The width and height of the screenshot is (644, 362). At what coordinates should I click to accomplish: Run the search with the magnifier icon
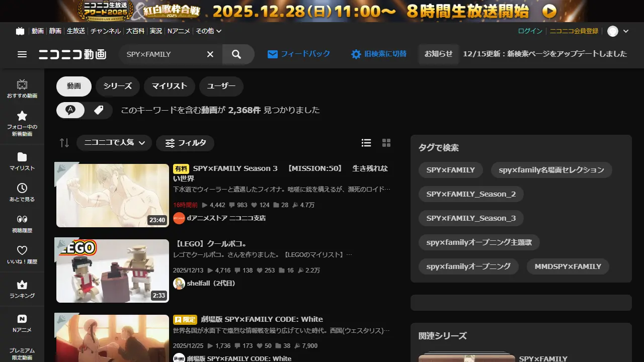pyautogui.click(x=237, y=54)
